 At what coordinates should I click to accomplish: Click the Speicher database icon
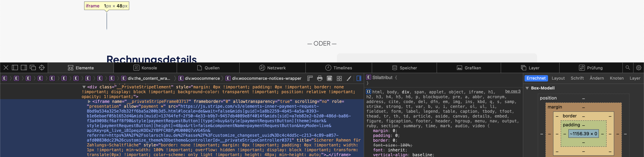tap(394, 68)
